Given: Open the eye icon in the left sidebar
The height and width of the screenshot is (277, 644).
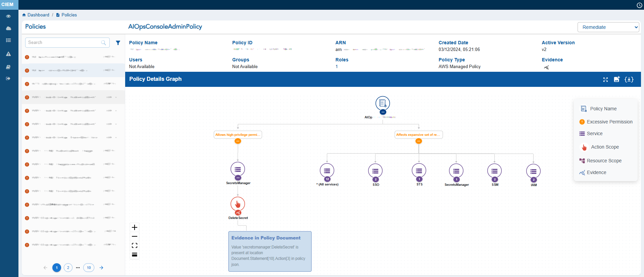Looking at the screenshot, I should pyautogui.click(x=8, y=16).
